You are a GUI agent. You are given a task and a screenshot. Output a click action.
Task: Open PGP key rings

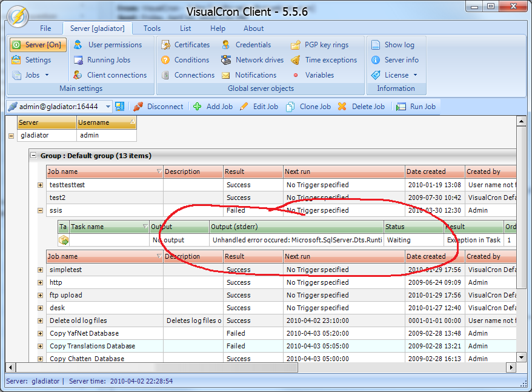295,45
